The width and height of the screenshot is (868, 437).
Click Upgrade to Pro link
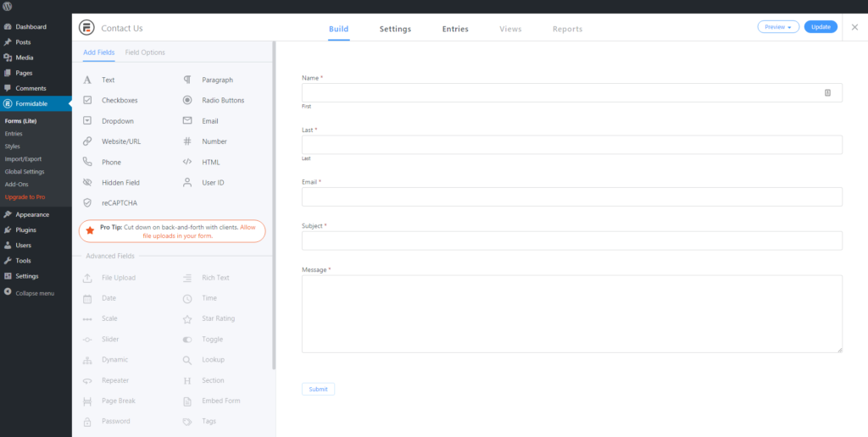click(25, 197)
